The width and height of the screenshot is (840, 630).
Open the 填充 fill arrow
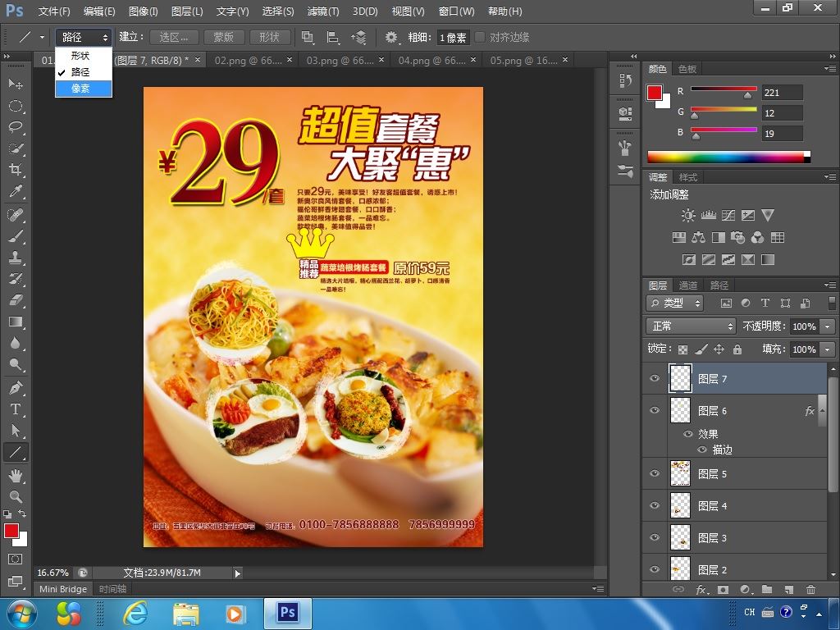tap(829, 349)
